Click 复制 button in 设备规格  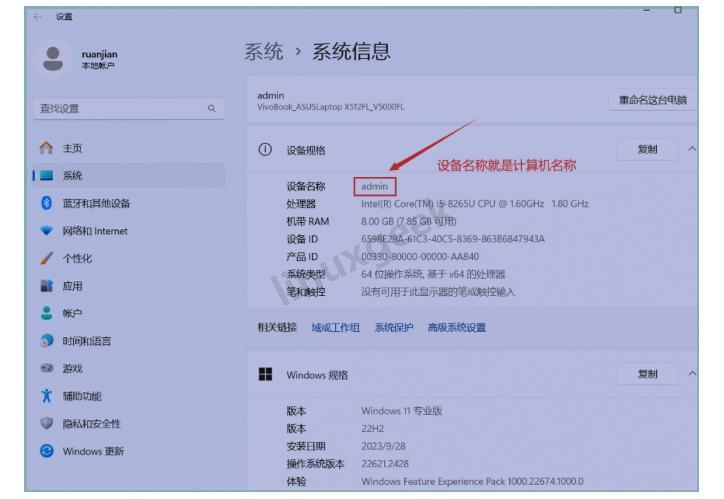[647, 150]
